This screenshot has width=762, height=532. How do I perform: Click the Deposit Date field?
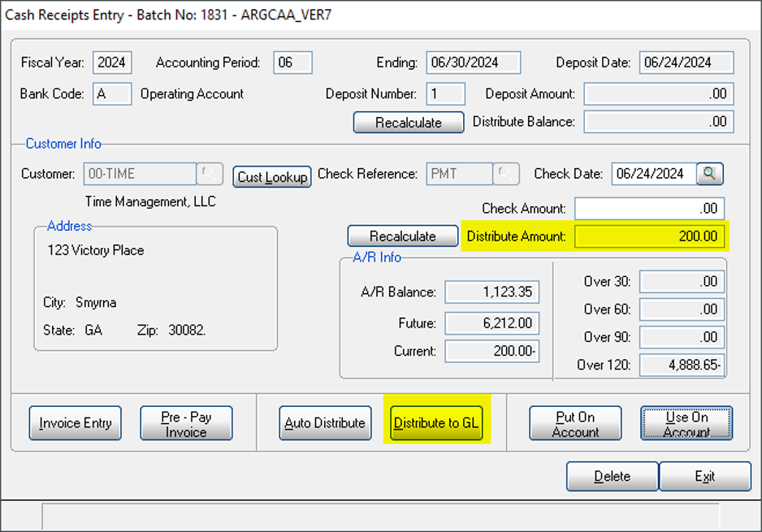click(686, 63)
